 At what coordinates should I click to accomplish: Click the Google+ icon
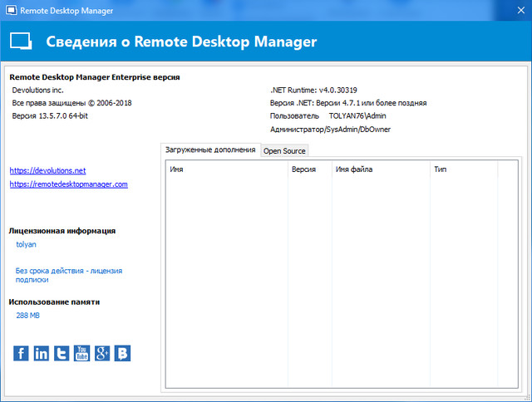(102, 353)
